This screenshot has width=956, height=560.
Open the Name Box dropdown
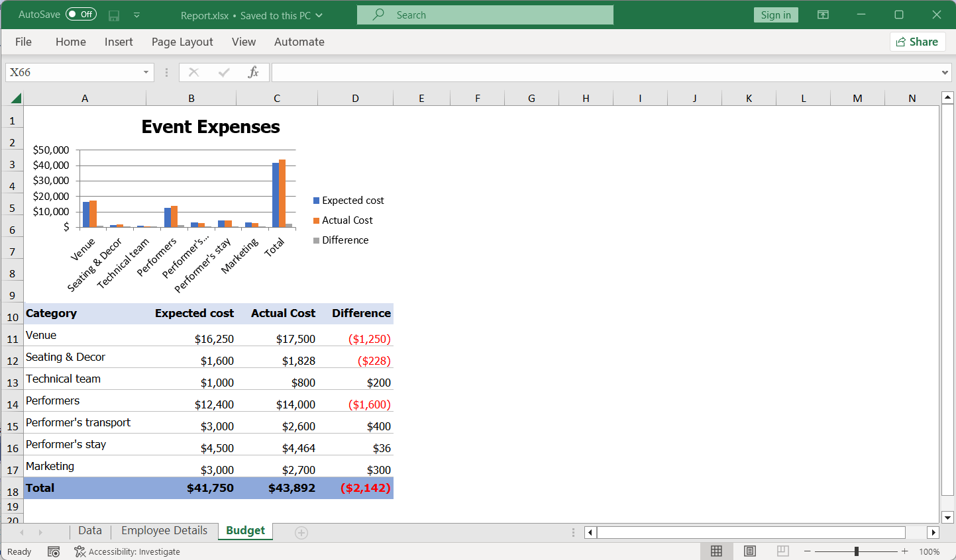pyautogui.click(x=145, y=72)
